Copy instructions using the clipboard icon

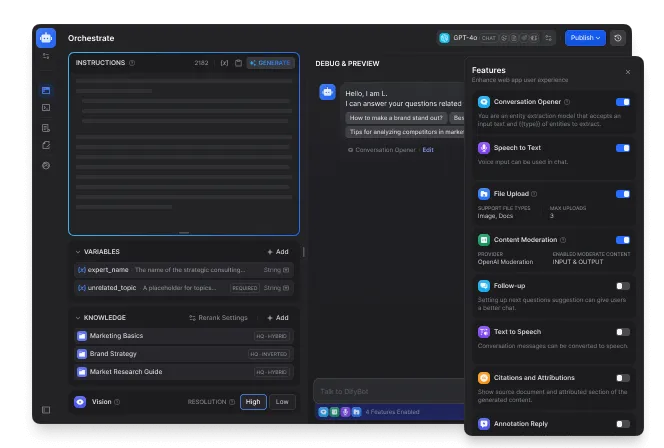[238, 63]
